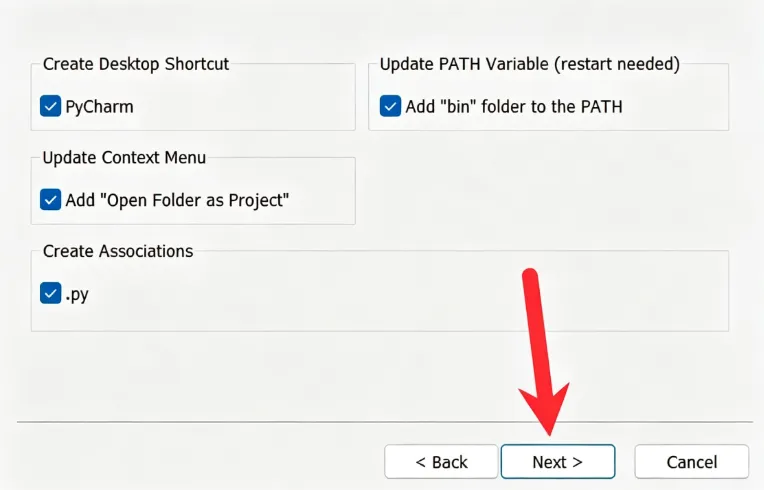Go back with the < Back button
Image resolution: width=764 pixels, height=490 pixels.
tap(441, 461)
